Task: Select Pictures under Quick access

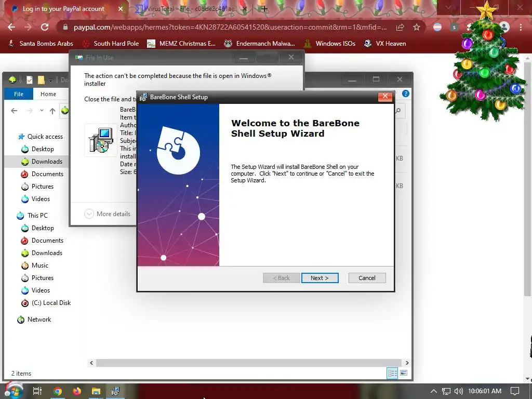Action: click(x=37, y=187)
